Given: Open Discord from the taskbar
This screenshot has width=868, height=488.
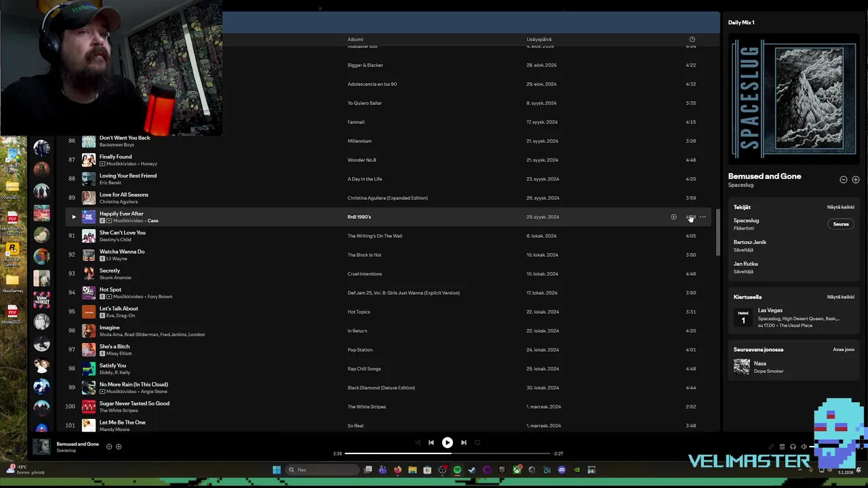Looking at the screenshot, I should tap(561, 470).
